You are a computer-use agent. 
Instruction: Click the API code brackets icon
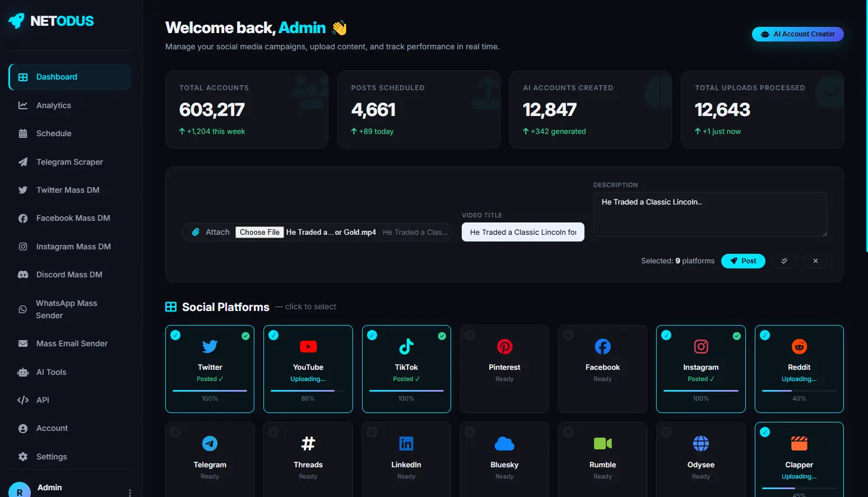[23, 400]
